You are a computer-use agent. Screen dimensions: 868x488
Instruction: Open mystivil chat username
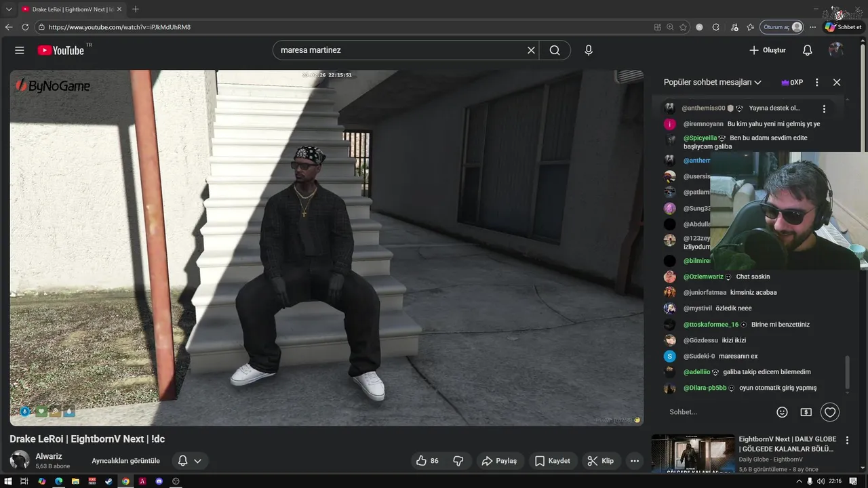click(697, 308)
